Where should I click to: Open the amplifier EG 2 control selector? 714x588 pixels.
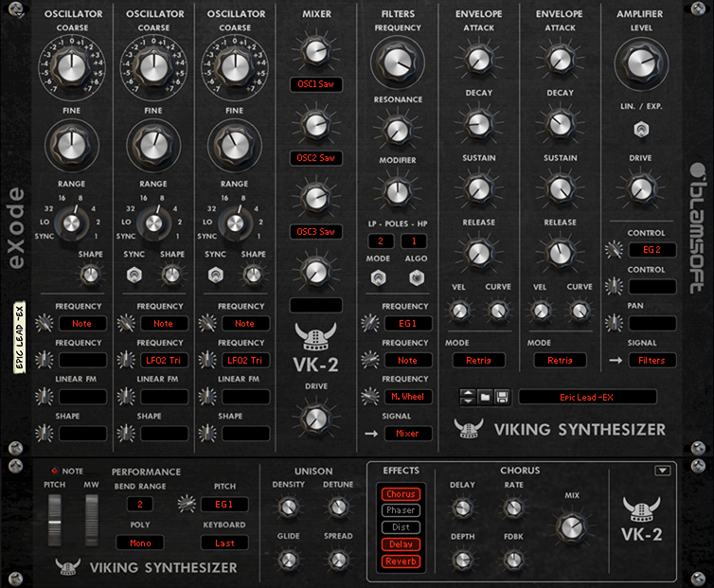[652, 250]
